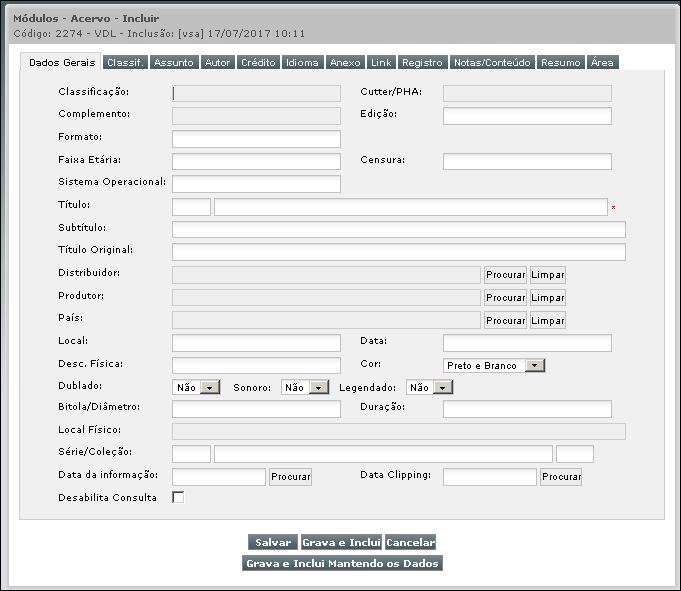The height and width of the screenshot is (591, 681).
Task: Click the wide middle Série/Coleção field
Action: (x=383, y=454)
